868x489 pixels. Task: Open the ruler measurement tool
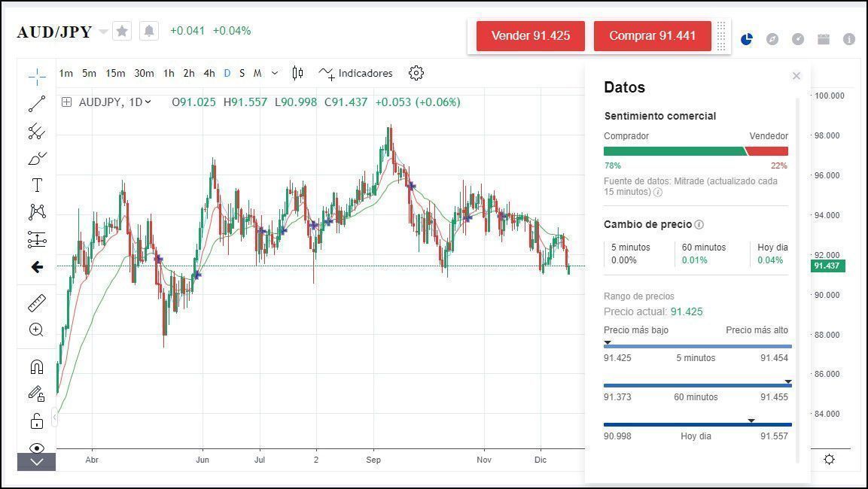pos(37,302)
